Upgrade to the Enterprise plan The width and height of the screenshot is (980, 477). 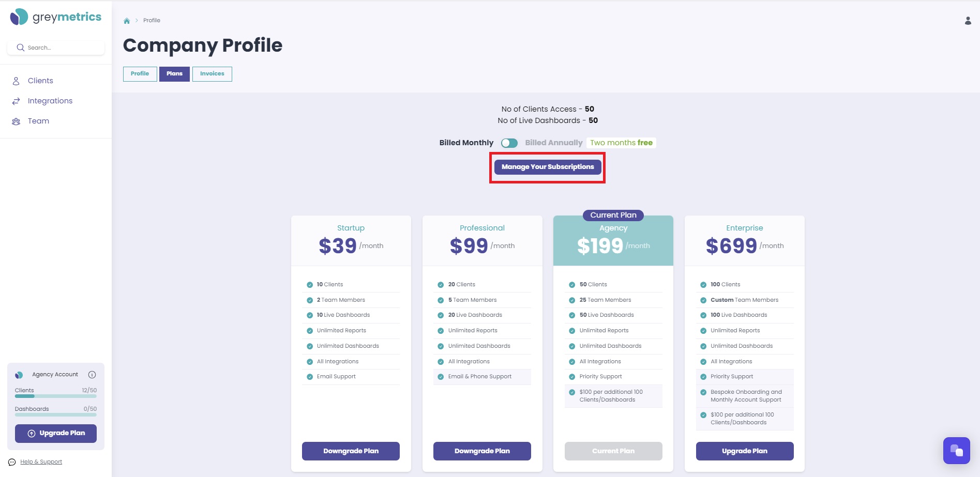pos(745,451)
